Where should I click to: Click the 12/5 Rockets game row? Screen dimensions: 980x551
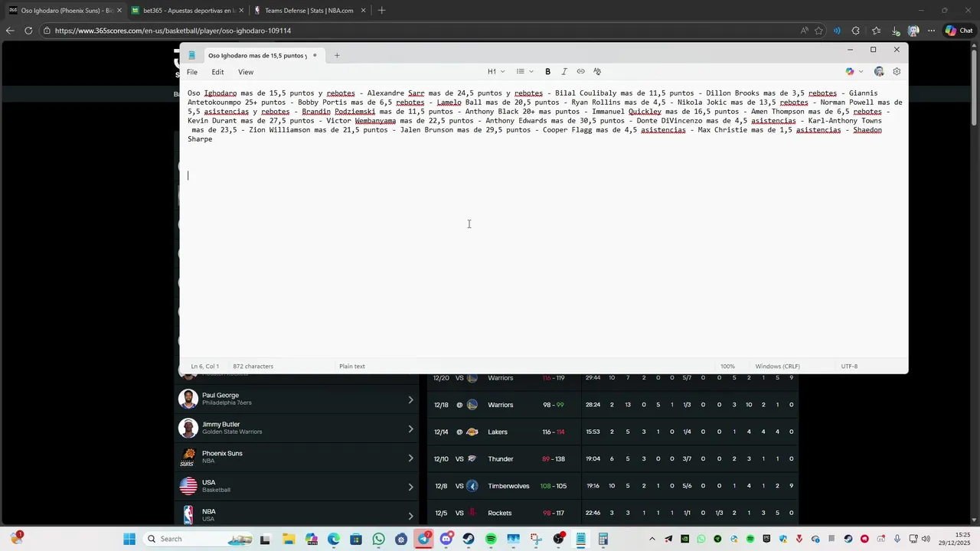pos(612,513)
